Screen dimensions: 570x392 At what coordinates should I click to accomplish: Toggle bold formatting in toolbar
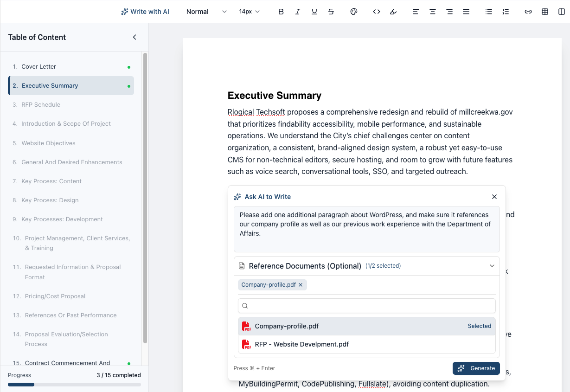click(281, 12)
